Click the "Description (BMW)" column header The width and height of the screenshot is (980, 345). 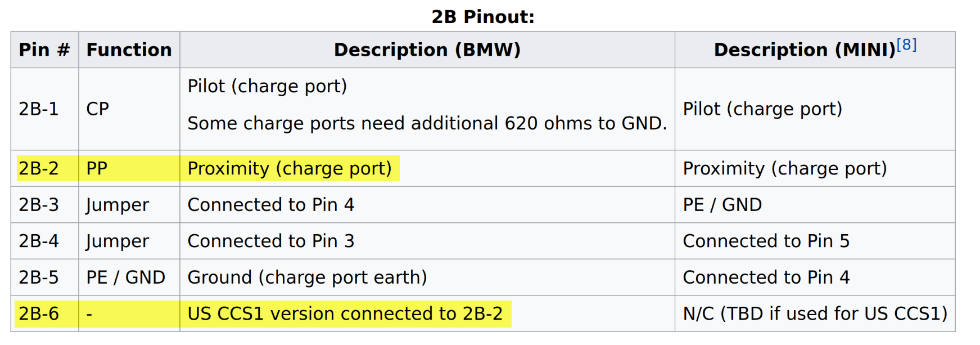[x=427, y=50]
